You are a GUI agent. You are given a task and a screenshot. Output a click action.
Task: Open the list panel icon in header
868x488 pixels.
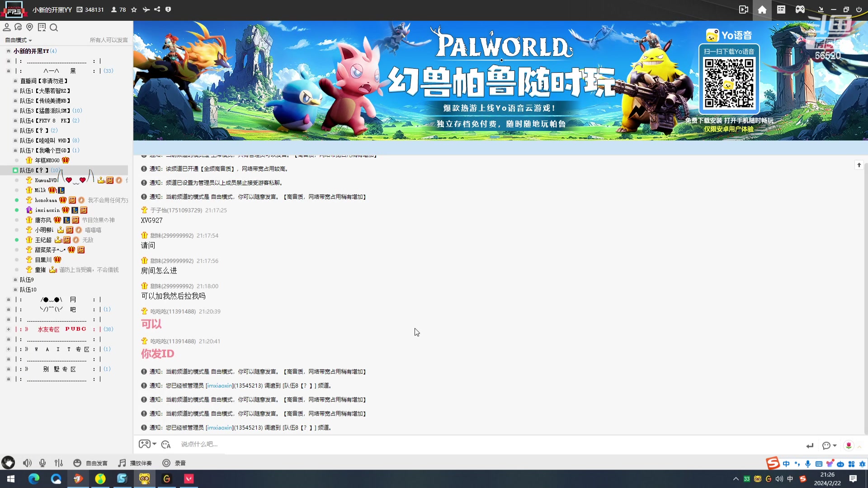pos(781,9)
